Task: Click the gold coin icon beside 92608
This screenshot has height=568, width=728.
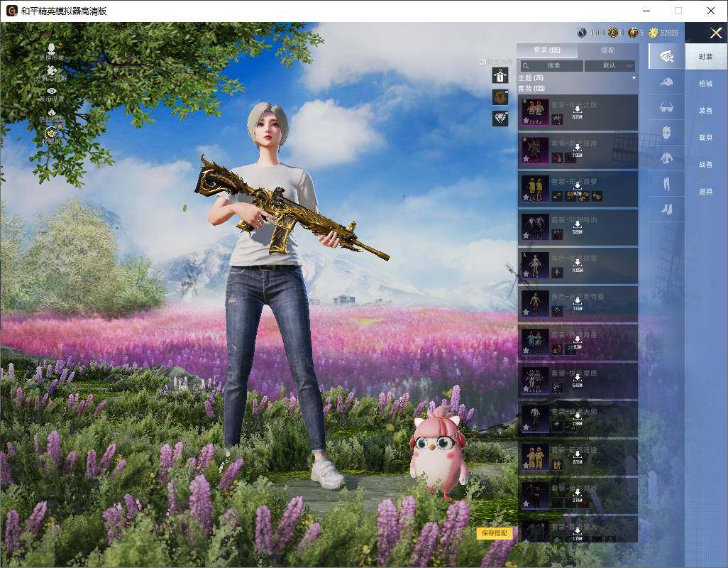Action: point(653,33)
